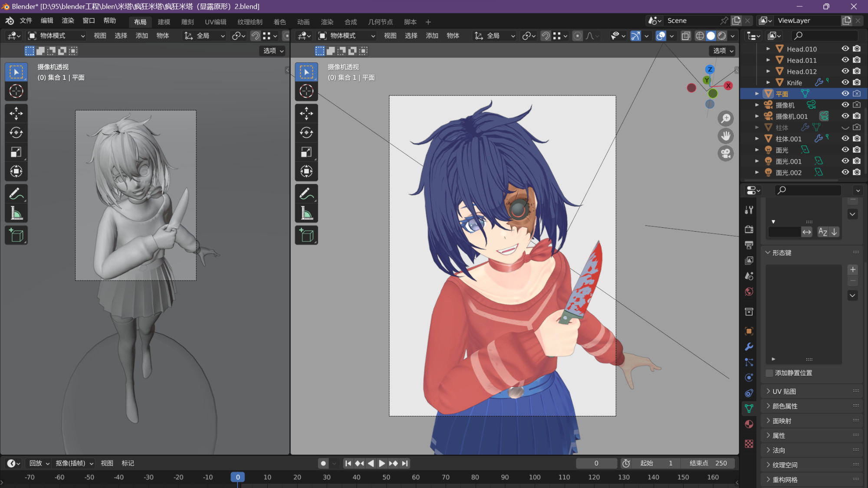This screenshot has height=488, width=868.
Task: Expand the 摄像机.001 outliner item
Action: pyautogui.click(x=757, y=116)
